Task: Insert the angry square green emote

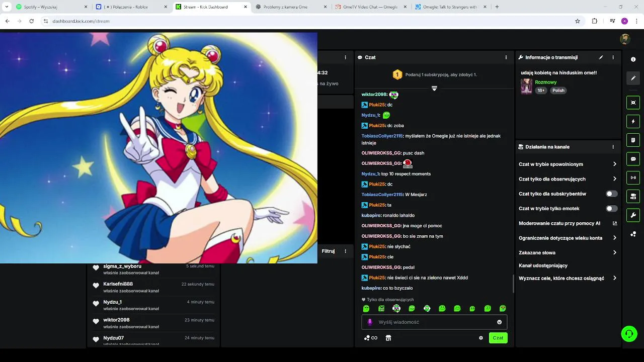Action: pyautogui.click(x=381, y=308)
